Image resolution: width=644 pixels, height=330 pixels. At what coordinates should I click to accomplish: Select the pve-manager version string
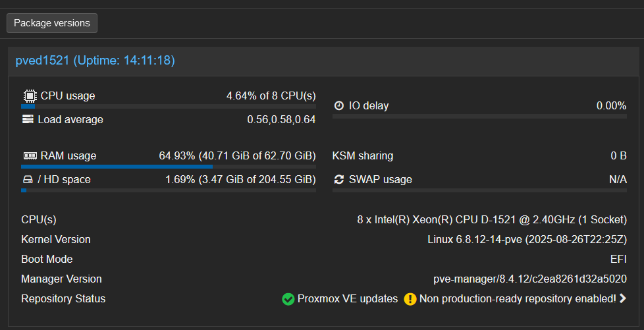[529, 279]
